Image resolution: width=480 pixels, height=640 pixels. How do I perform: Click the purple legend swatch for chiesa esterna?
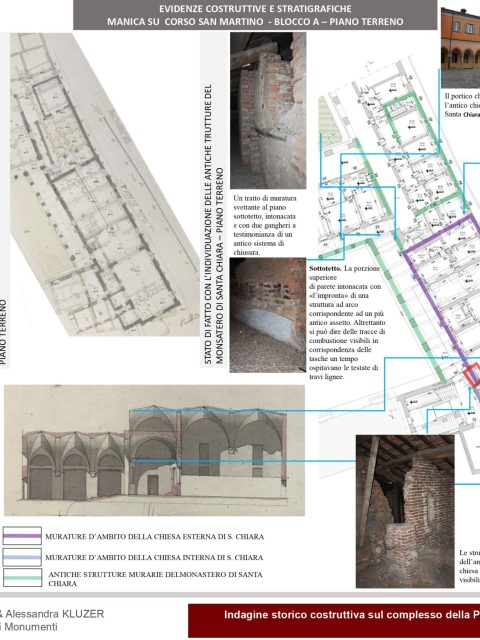click(x=22, y=536)
